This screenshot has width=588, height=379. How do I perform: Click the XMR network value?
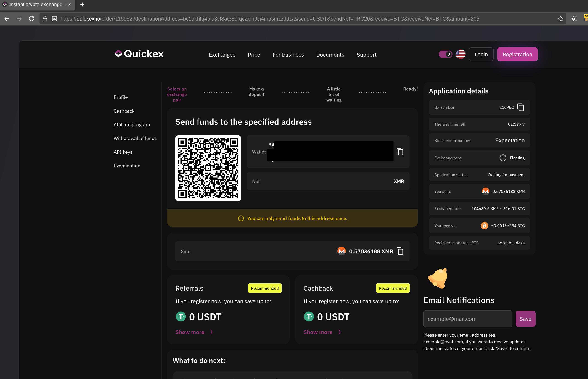point(398,181)
